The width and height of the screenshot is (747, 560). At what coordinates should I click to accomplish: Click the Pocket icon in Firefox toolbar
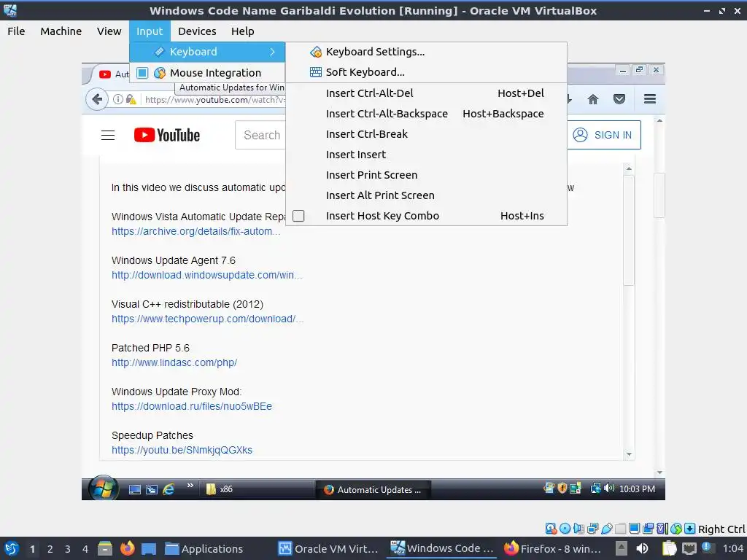click(x=619, y=99)
